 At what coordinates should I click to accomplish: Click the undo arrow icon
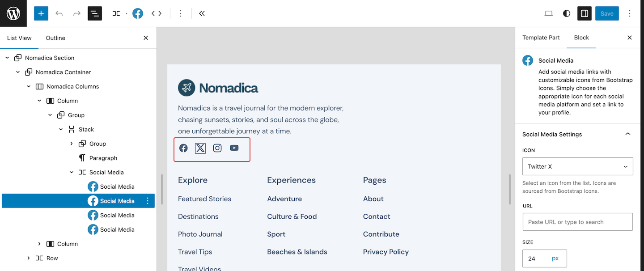click(x=59, y=13)
